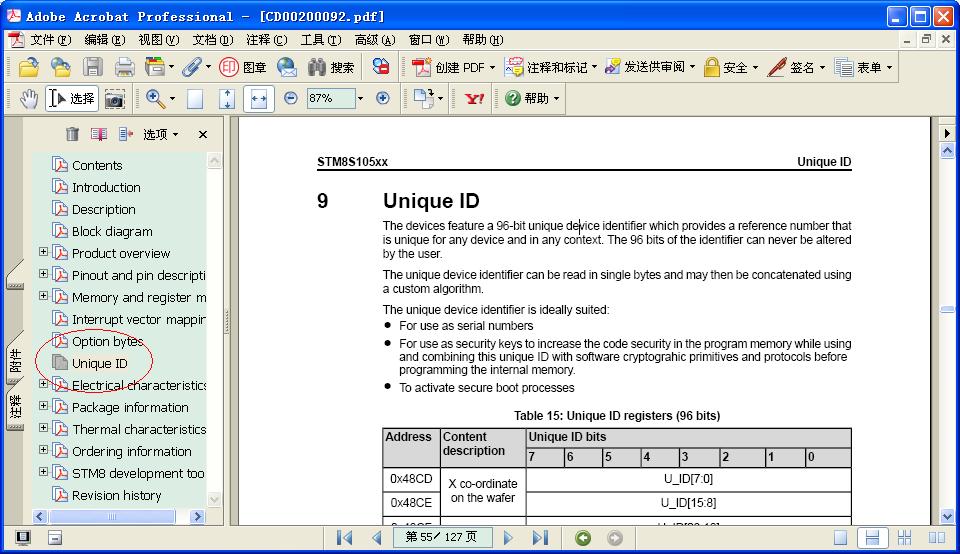The height and width of the screenshot is (554, 960).
Task: Open the 文档 (Document) menu
Action: [x=212, y=40]
